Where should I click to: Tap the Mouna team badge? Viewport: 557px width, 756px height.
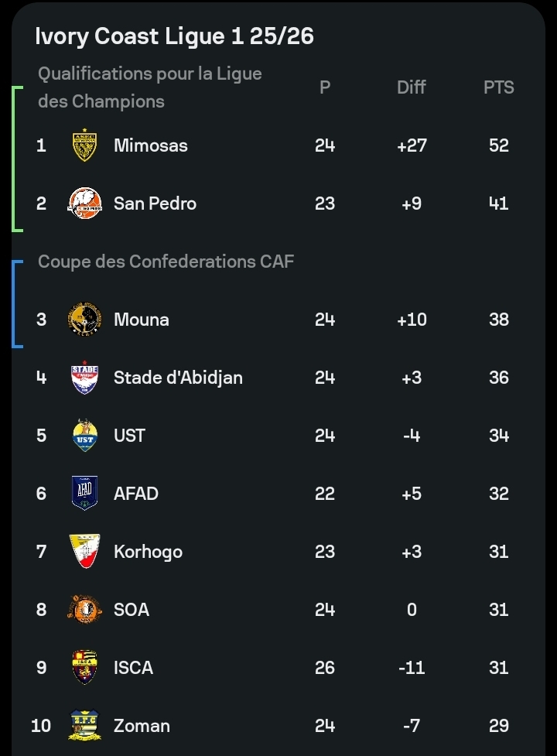84,320
